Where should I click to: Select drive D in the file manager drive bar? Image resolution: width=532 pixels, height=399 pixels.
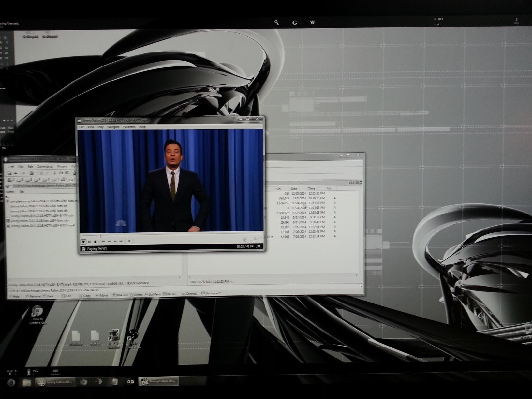coord(20,180)
